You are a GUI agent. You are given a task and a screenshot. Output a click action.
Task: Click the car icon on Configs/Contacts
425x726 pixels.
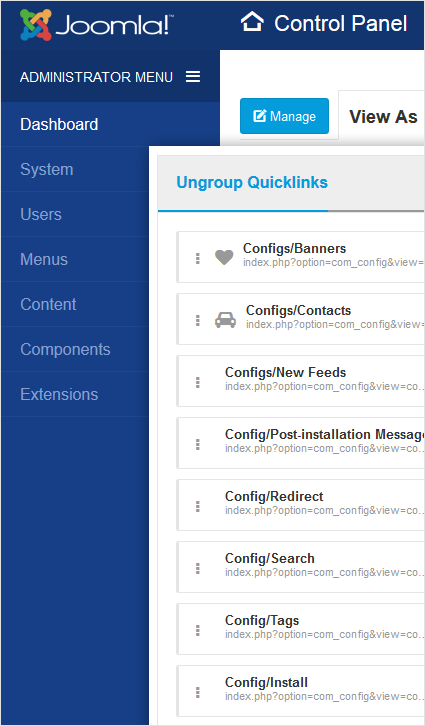pyautogui.click(x=225, y=320)
